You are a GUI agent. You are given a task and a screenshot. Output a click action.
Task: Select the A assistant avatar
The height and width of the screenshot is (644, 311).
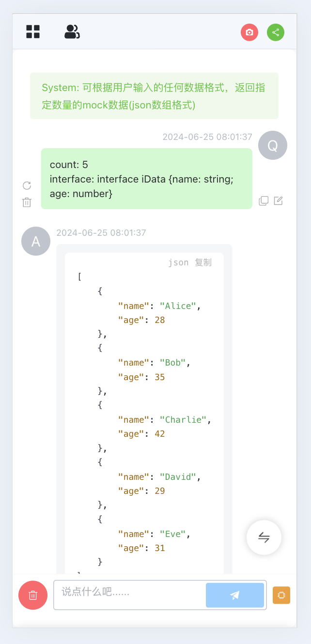[36, 241]
